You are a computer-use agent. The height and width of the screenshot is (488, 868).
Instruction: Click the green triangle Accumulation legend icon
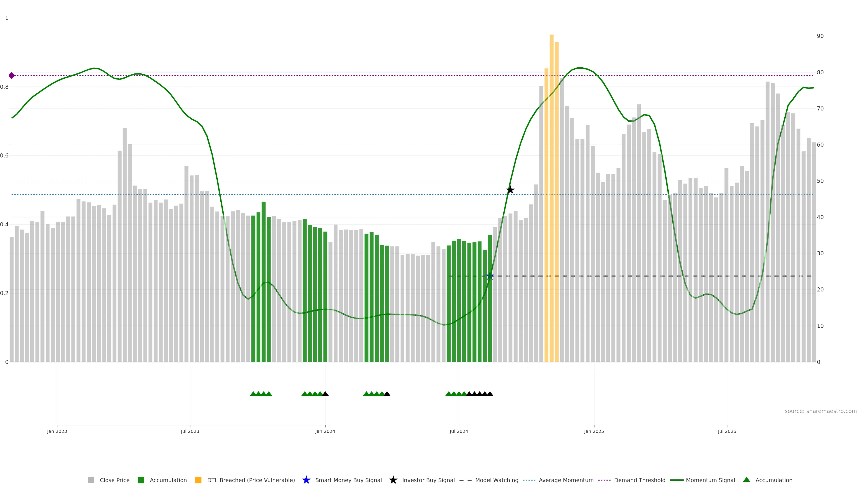tap(746, 480)
